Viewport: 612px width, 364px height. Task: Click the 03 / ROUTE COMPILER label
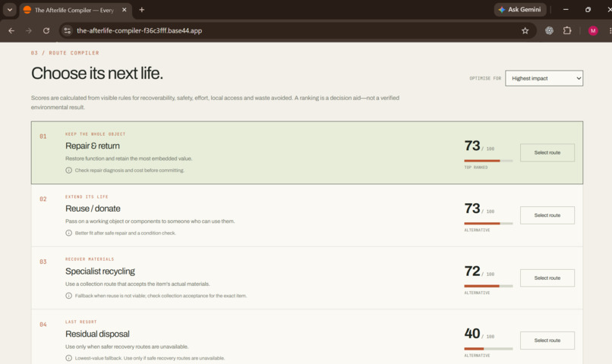[x=65, y=52]
